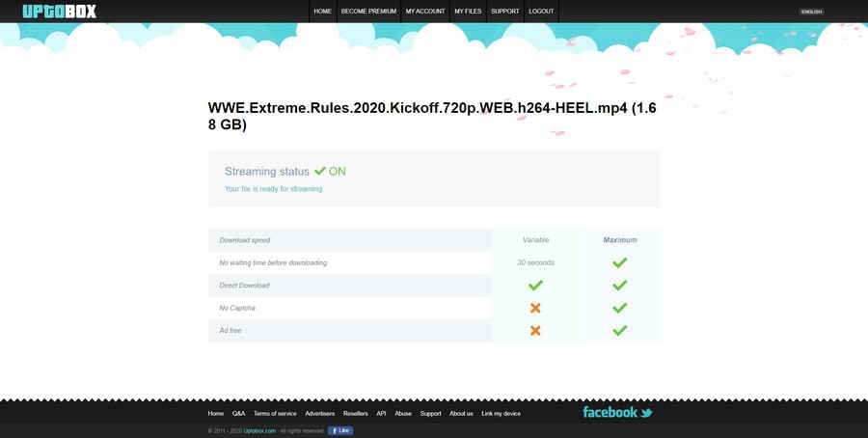Open the About us link
The width and height of the screenshot is (868, 438).
pos(461,414)
